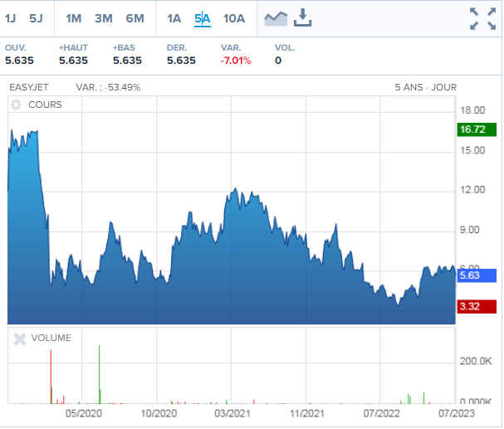Download chart data icon
This screenshot has height=429, width=504.
[302, 17]
